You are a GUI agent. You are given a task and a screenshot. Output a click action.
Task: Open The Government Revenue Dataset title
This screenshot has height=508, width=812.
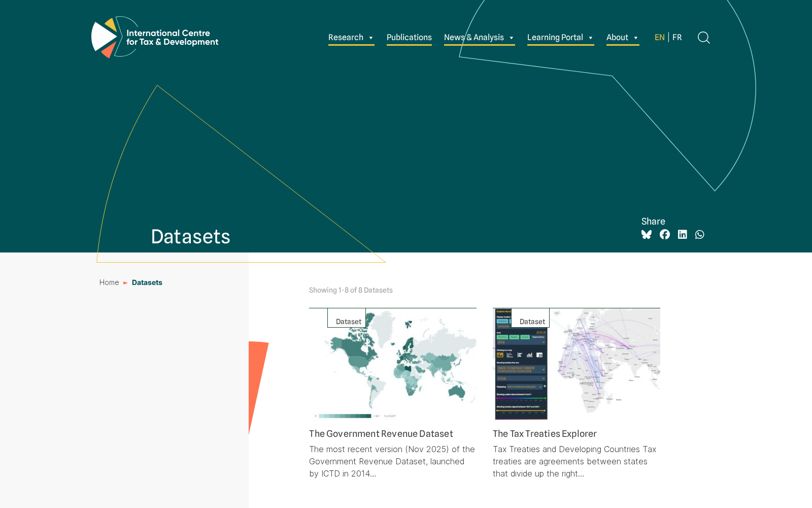point(381,434)
